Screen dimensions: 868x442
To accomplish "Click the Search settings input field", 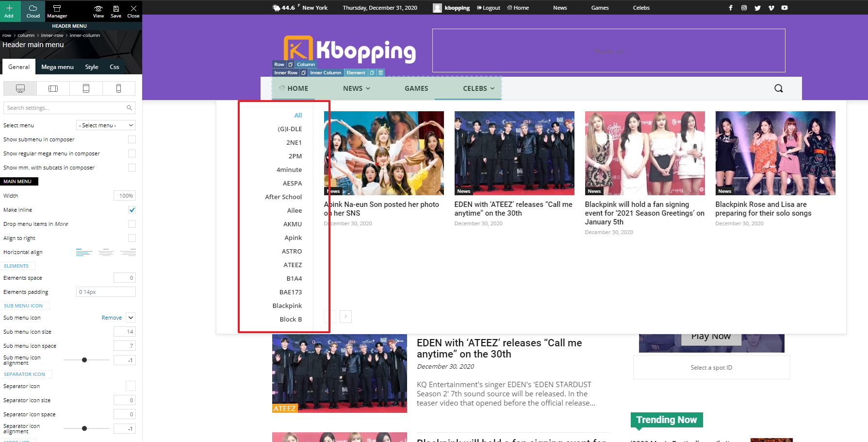I will pyautogui.click(x=69, y=108).
